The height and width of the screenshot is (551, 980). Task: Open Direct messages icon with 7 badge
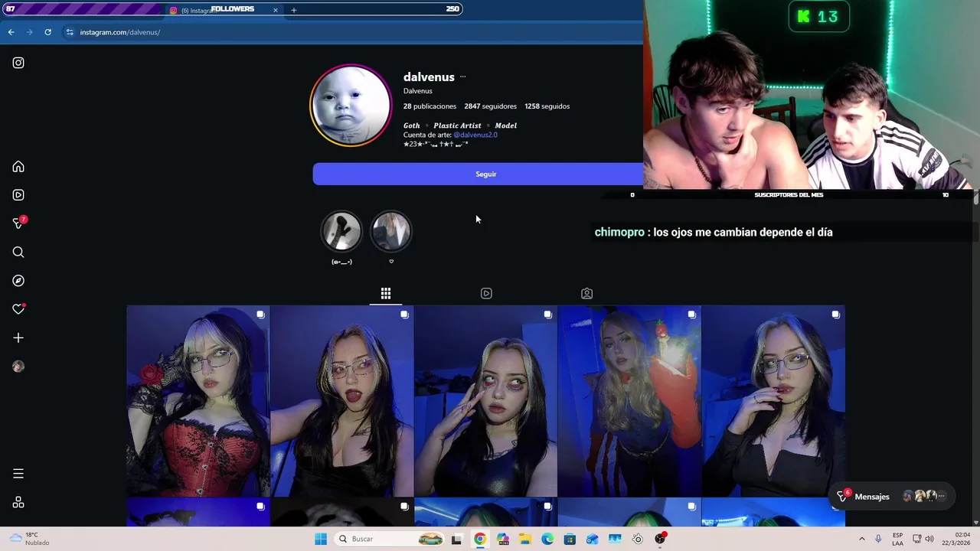pos(18,223)
